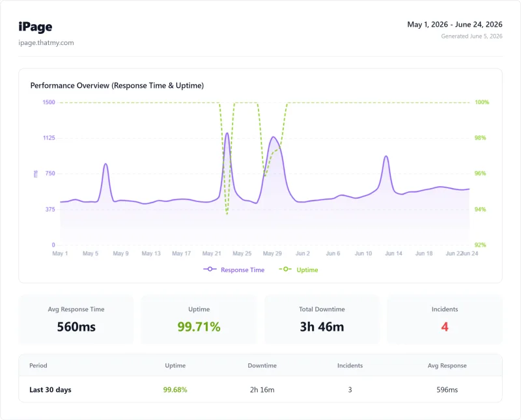This screenshot has width=521, height=420.
Task: Click the 2h 16m downtime cell
Action: 262,390
